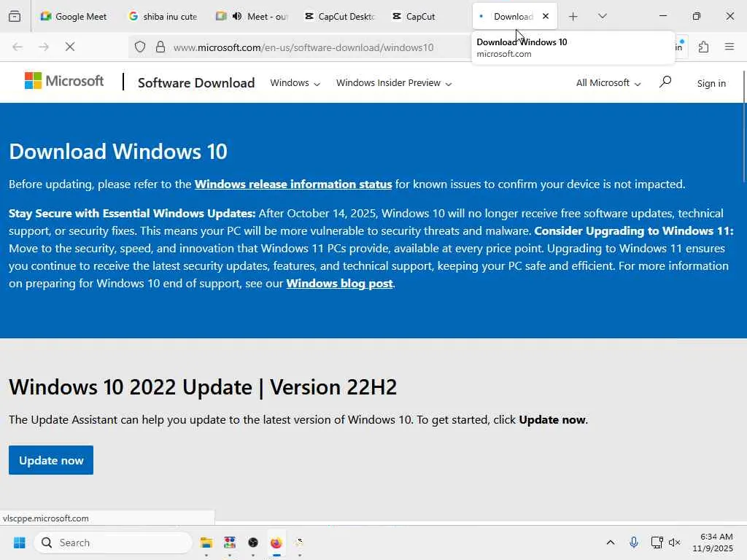747x560 pixels.
Task: Open the clock and date 6:34 AM
Action: 713,542
